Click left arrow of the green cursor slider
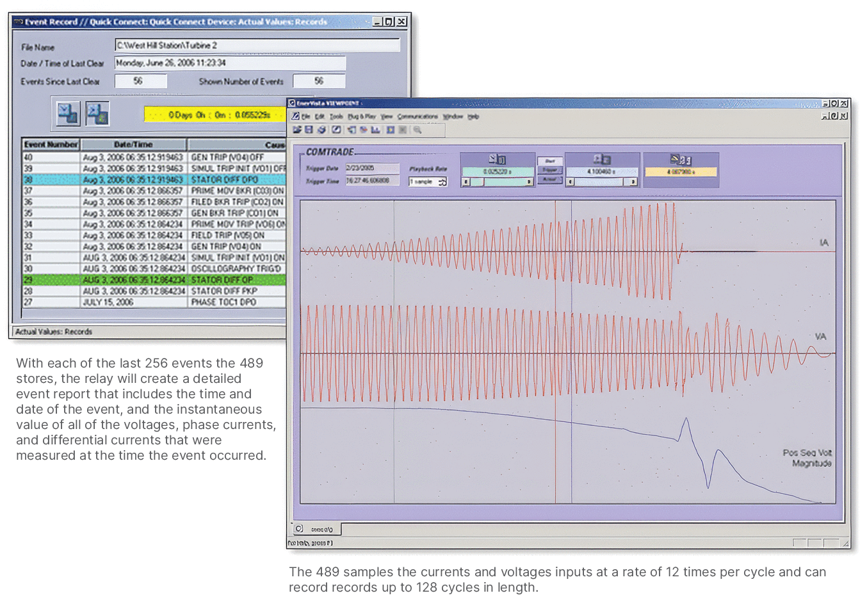This screenshot has height=616, width=867. point(466,182)
